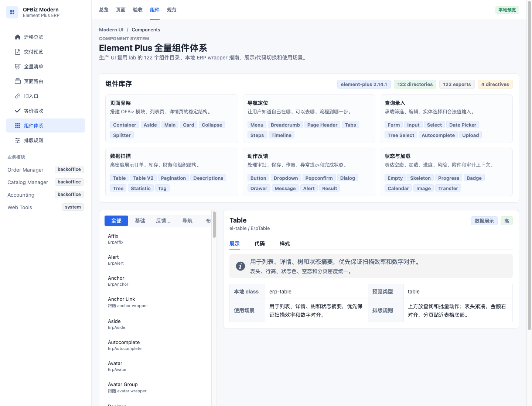Switch to the 总览 top tab
The image size is (532, 406).
click(104, 10)
